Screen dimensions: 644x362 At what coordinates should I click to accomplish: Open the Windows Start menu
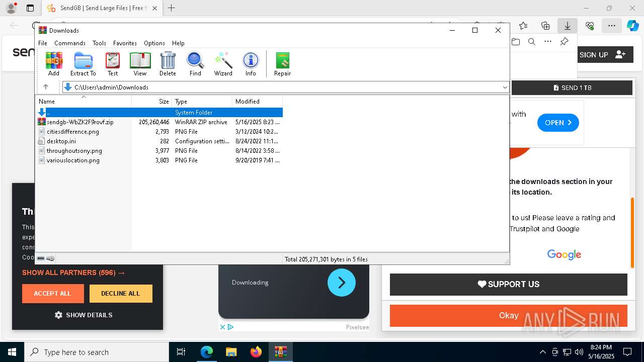click(x=12, y=352)
